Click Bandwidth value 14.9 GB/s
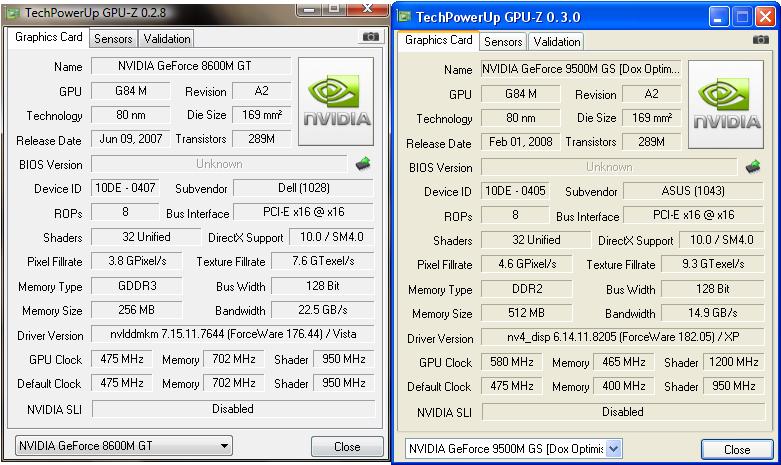This screenshot has width=781, height=465. [x=712, y=313]
